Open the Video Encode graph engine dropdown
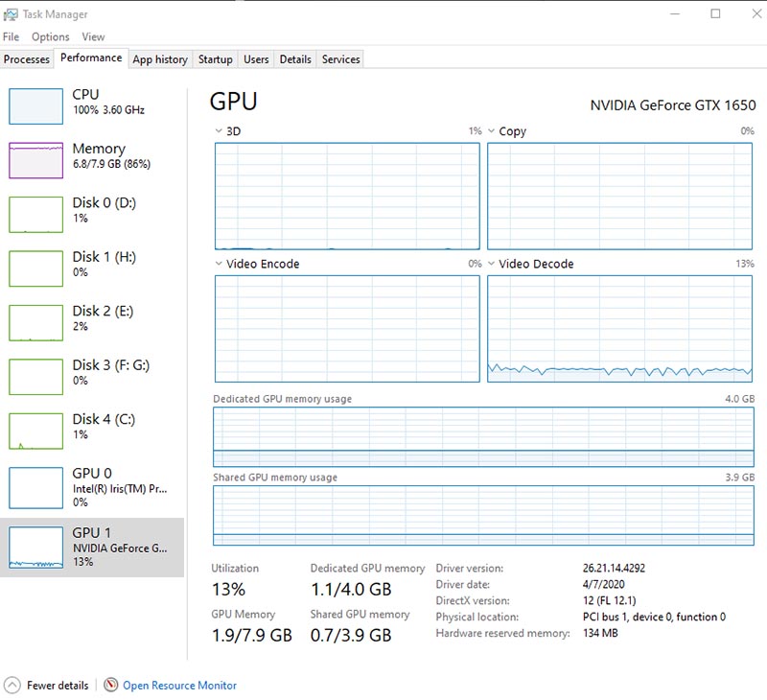The width and height of the screenshot is (767, 700). (x=219, y=264)
